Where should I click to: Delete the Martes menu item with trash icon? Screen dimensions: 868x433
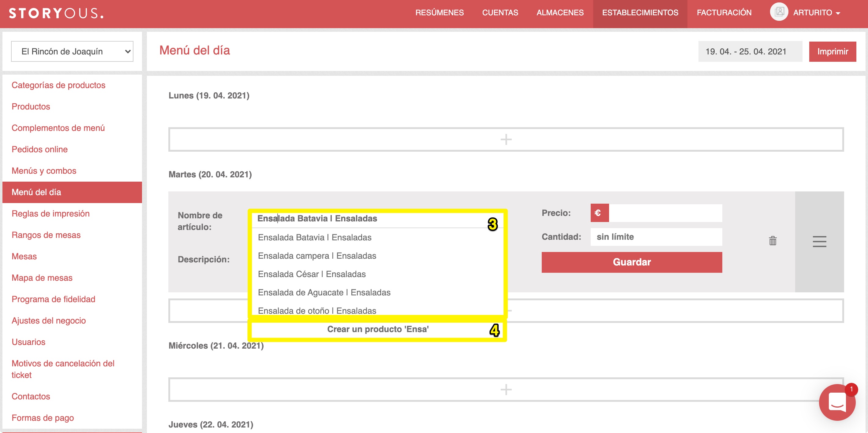tap(773, 241)
